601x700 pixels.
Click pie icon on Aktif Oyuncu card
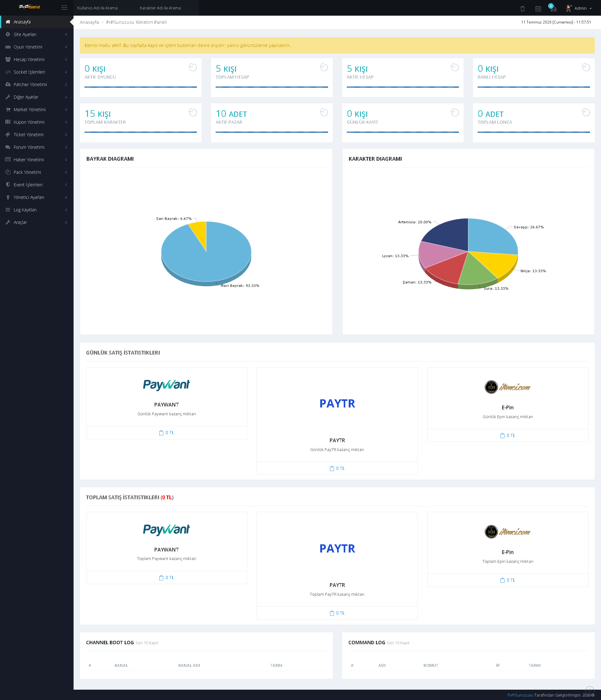(x=193, y=68)
